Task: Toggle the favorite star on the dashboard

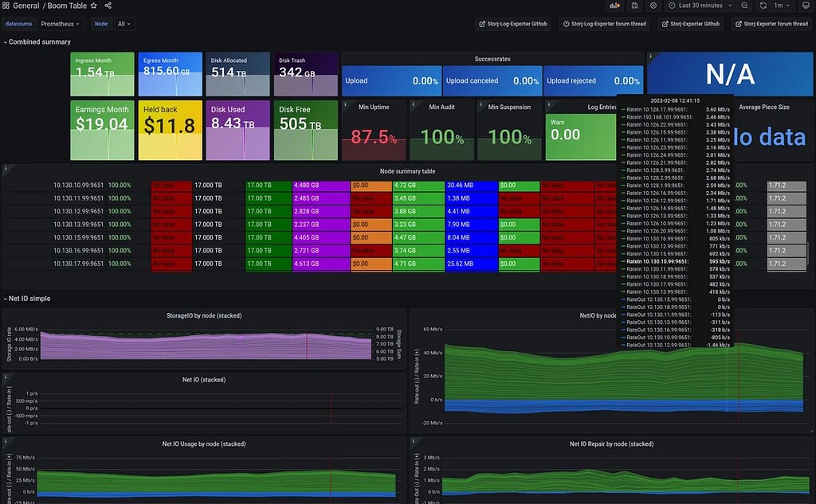Action: tap(94, 5)
